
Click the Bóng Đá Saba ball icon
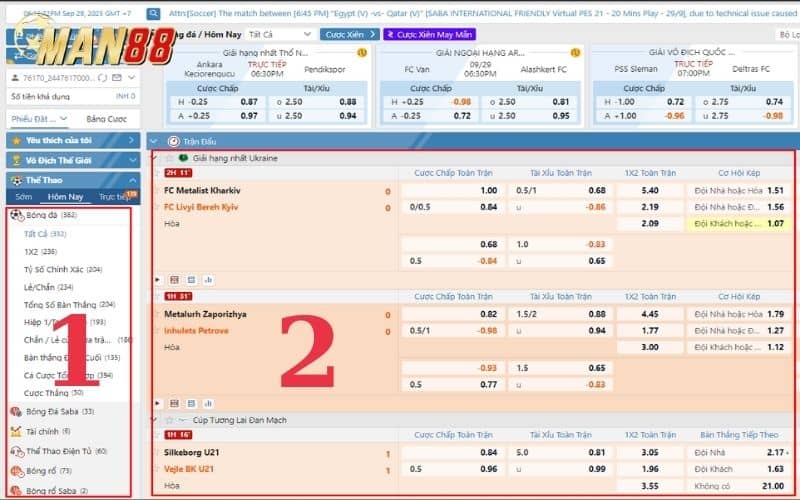(x=16, y=411)
